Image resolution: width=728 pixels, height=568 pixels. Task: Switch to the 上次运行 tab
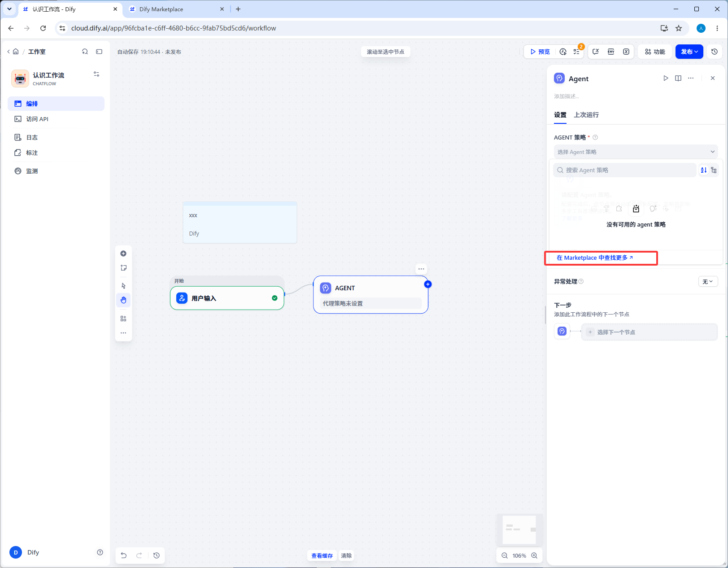pos(586,115)
